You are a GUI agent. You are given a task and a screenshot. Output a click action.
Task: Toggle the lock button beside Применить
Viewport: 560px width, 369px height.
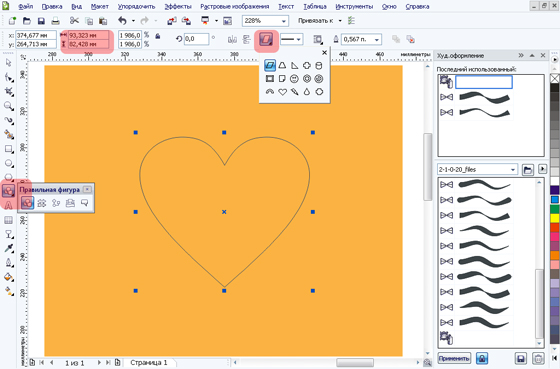click(482, 358)
